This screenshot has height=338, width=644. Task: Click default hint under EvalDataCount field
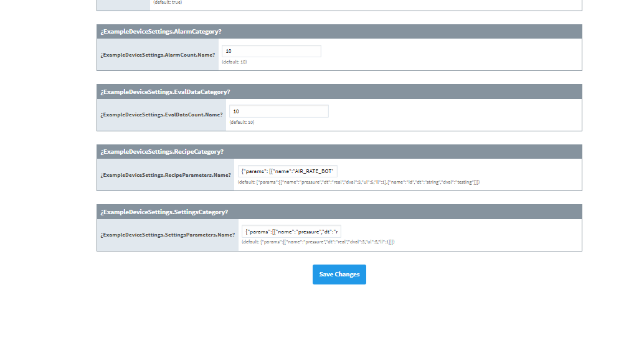pos(242,123)
